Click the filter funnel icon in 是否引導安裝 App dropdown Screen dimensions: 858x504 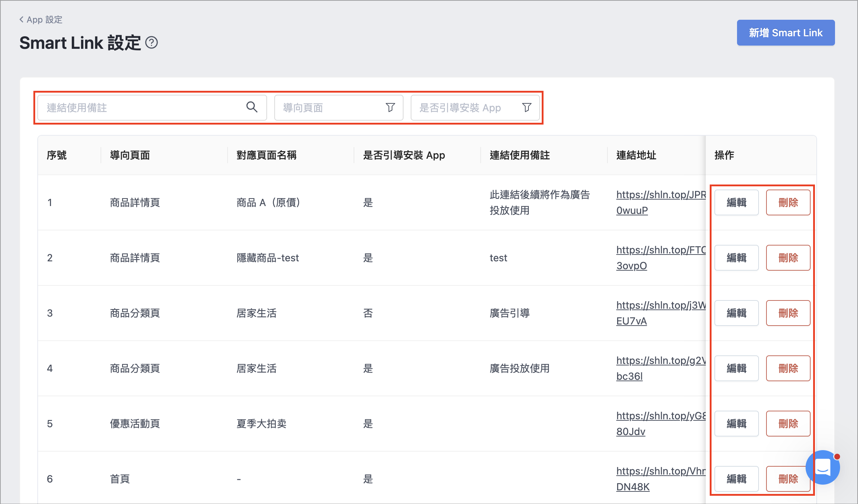tap(527, 107)
